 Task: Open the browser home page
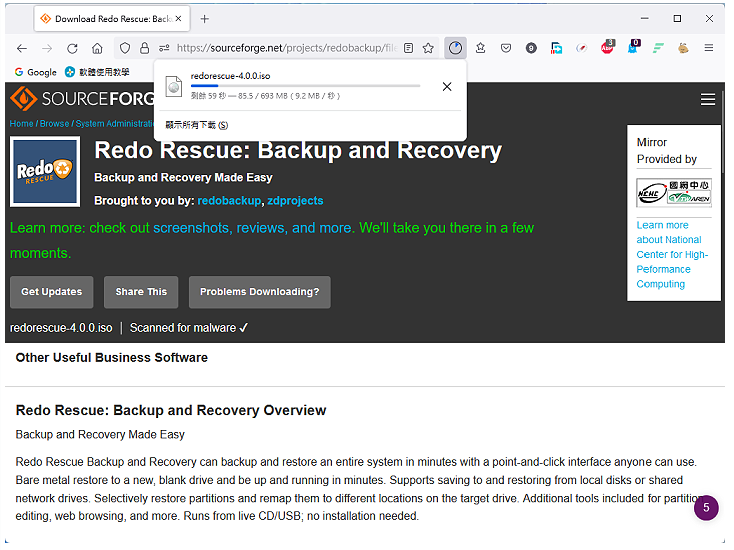point(97,48)
